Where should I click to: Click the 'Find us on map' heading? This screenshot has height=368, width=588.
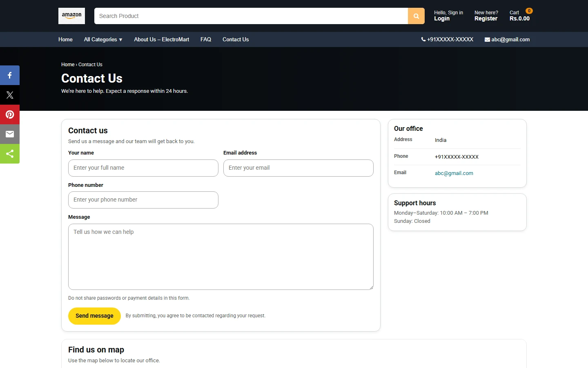click(x=96, y=350)
